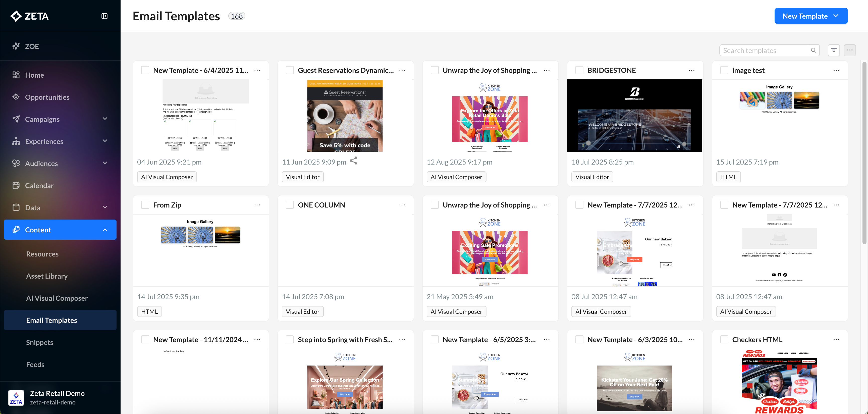Check the BRIDGESTONE template checkbox
The width and height of the screenshot is (868, 414).
point(579,70)
